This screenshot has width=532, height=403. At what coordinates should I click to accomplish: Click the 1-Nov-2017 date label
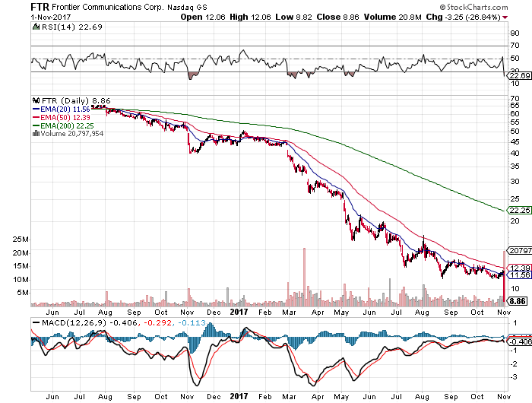click(51, 17)
